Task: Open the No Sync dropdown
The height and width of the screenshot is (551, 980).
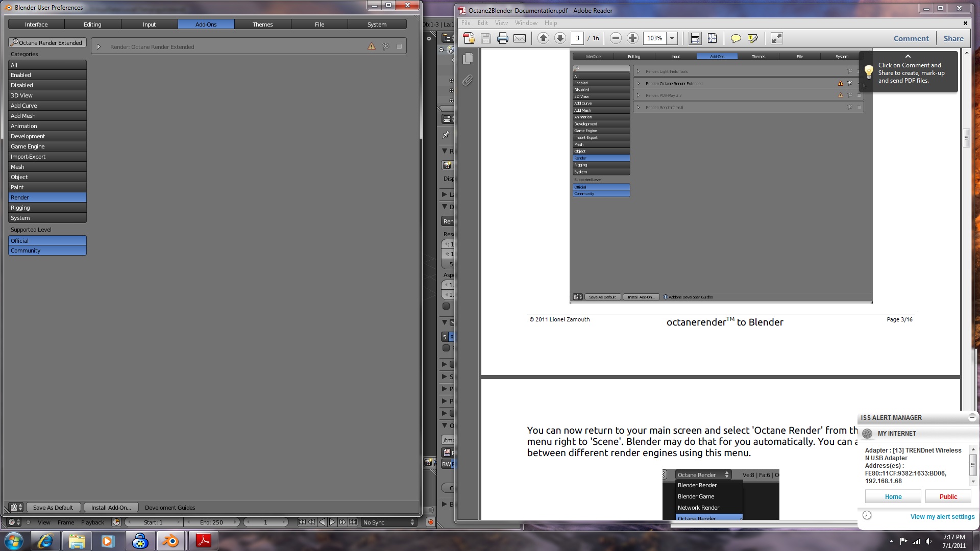Action: (x=388, y=522)
